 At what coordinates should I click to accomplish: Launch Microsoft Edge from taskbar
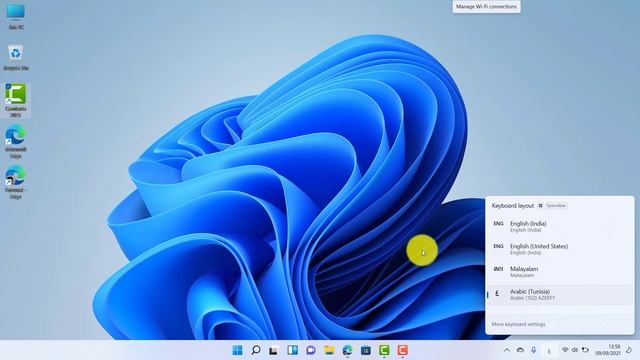coord(347,350)
